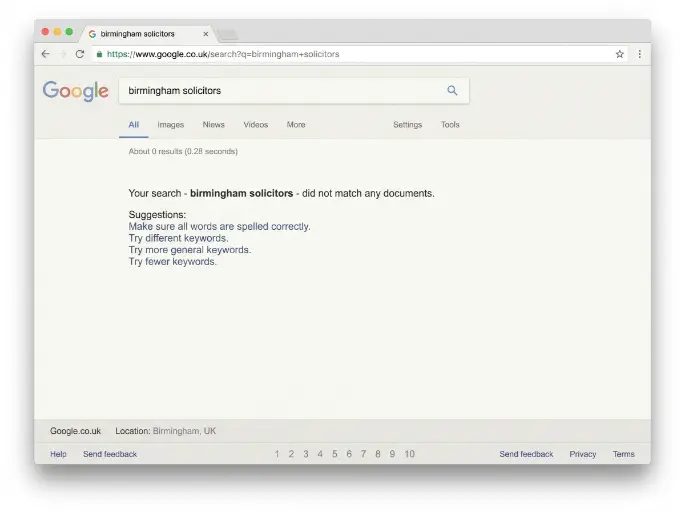Viewport: 685px width, 512px height.
Task: Click 'Try more general keywords' suggestion
Action: click(x=190, y=250)
